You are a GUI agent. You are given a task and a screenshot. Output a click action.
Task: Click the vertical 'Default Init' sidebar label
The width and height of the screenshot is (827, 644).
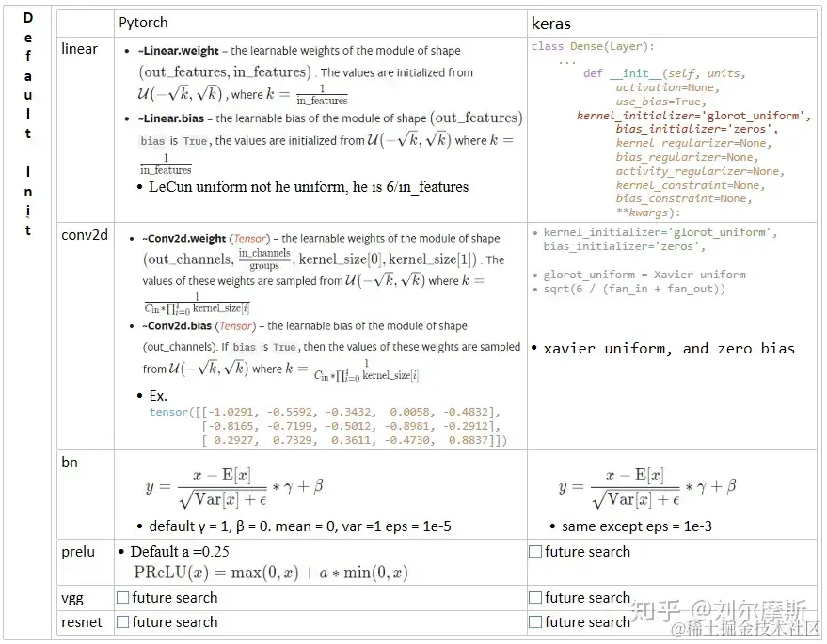28,124
